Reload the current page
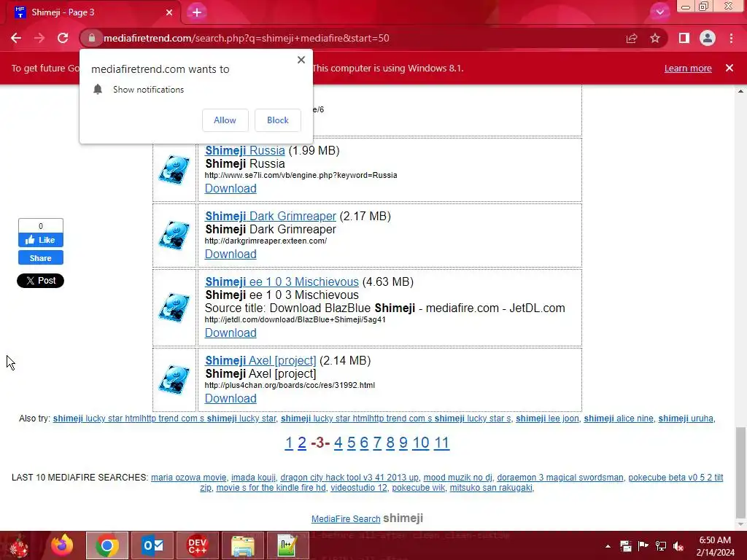Viewport: 747px width, 560px height. click(63, 38)
